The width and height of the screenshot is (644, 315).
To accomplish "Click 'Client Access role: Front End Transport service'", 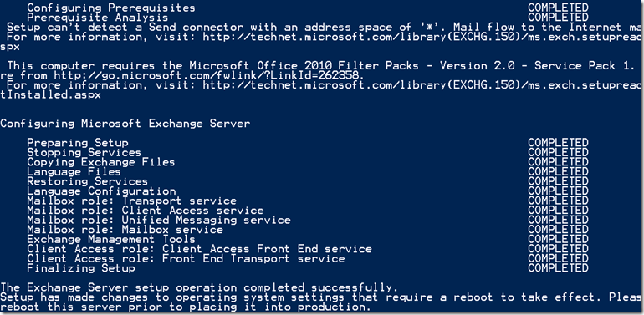I will point(186,259).
